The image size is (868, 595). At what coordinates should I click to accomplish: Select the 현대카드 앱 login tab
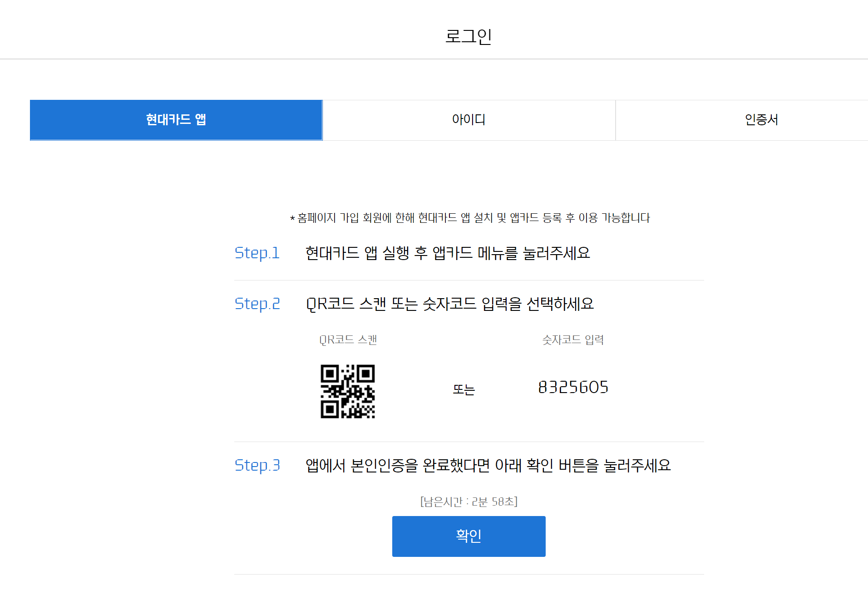176,120
